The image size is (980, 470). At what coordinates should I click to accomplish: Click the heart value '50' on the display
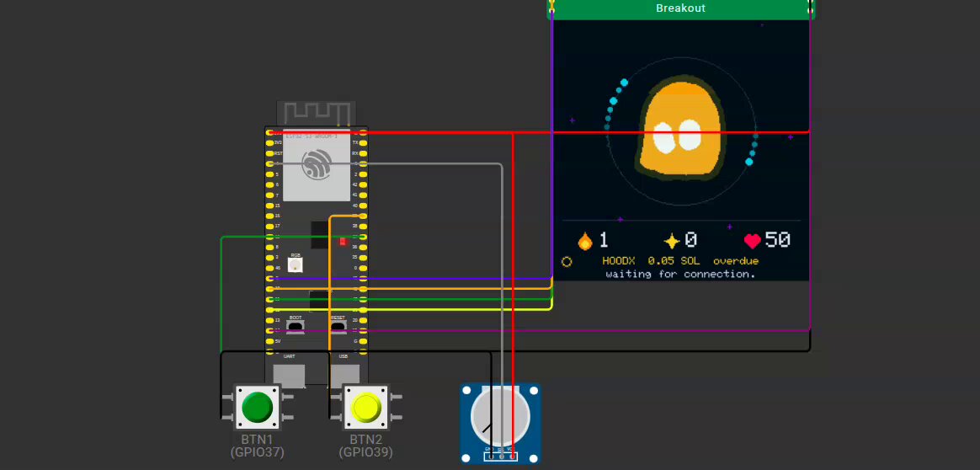(778, 240)
